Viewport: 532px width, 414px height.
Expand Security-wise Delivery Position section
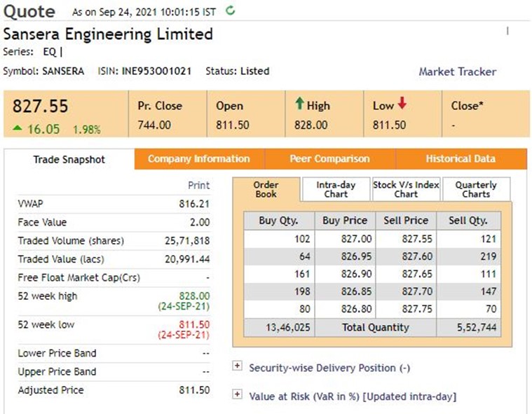click(x=237, y=367)
